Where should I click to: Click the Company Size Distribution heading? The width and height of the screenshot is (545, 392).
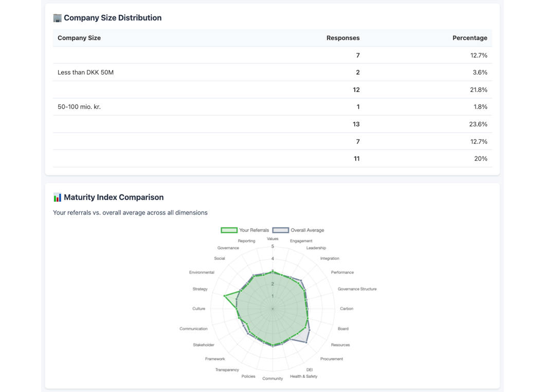pos(113,18)
